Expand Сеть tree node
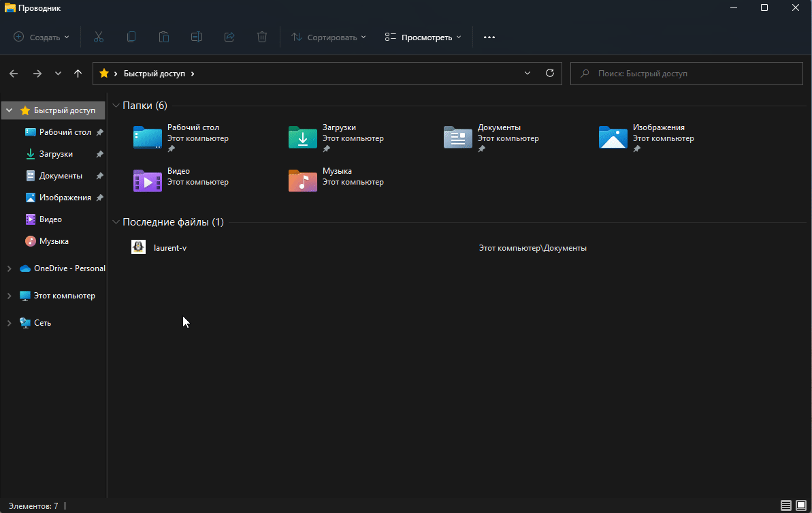Screen dimensions: 812x513 click(10, 323)
